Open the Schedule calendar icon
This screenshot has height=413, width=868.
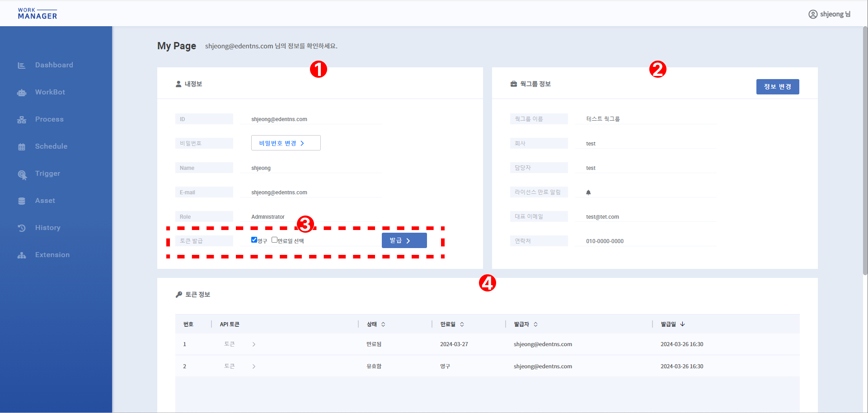click(x=21, y=147)
